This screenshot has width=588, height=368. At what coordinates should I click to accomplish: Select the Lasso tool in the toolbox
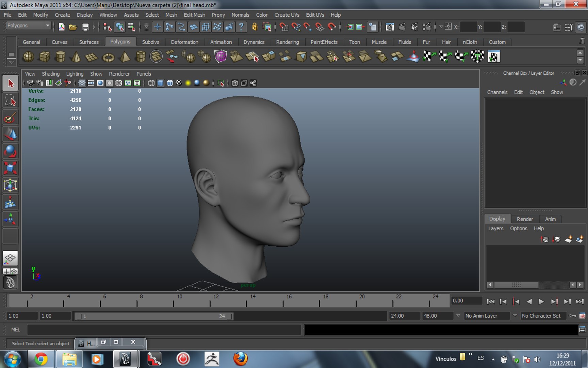(10, 101)
